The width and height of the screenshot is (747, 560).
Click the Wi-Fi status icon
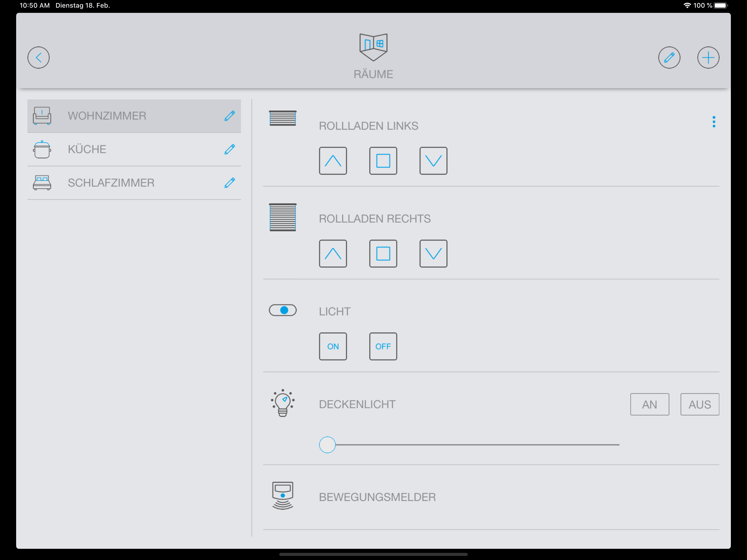point(687,5)
